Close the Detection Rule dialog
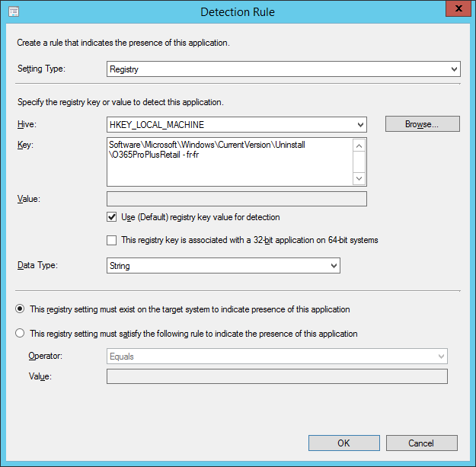476x467 pixels. coord(458,8)
